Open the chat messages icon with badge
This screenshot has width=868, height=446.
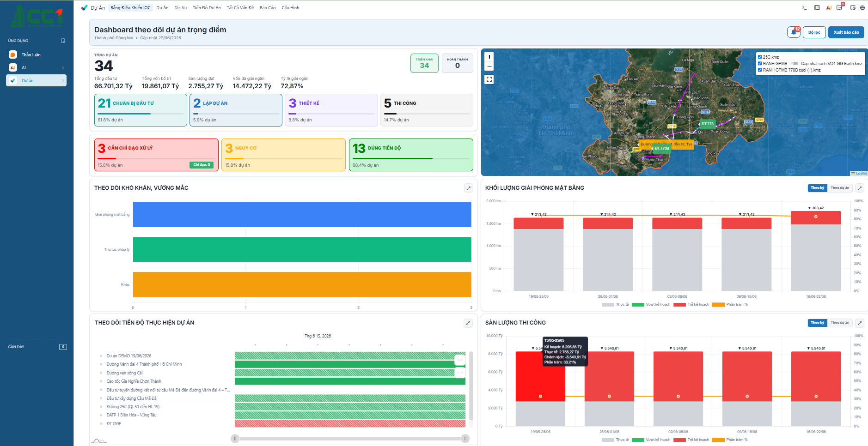tap(840, 7)
